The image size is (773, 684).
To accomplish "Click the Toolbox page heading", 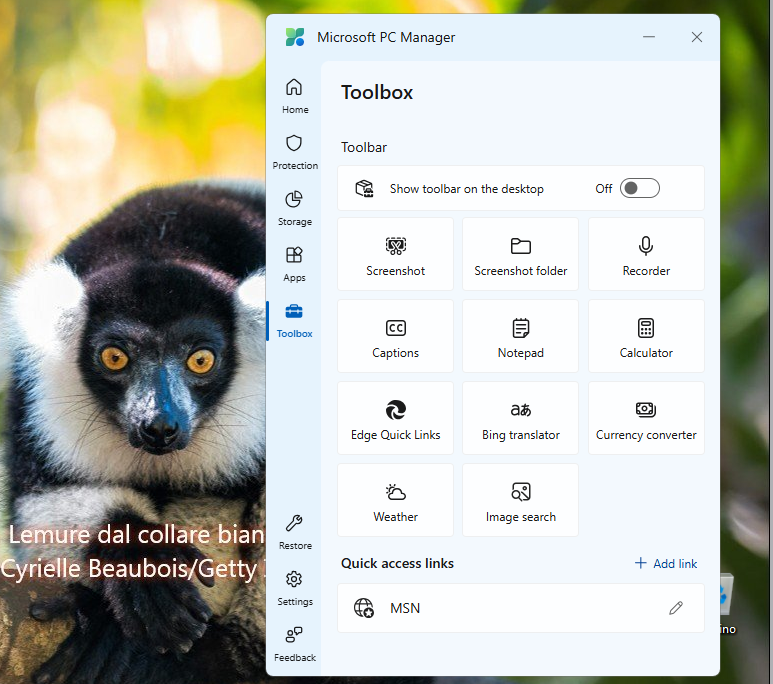I will (x=377, y=92).
